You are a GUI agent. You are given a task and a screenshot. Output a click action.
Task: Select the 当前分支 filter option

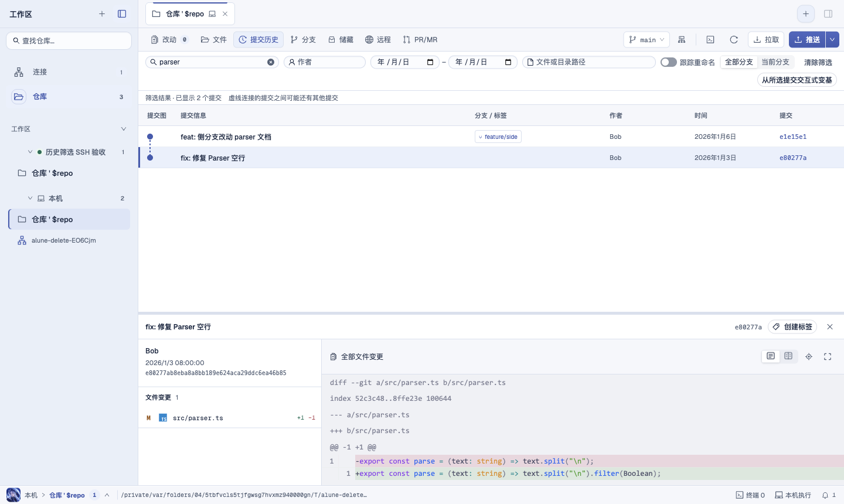(775, 62)
